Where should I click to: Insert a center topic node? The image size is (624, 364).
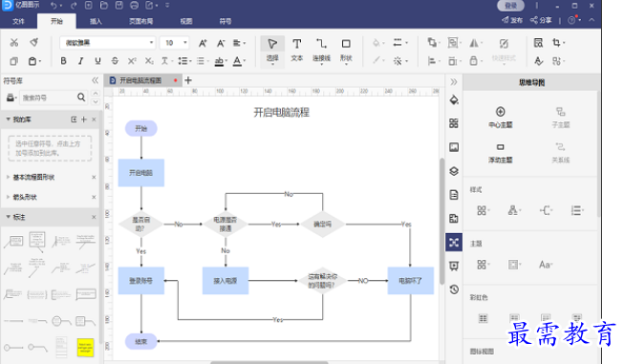pyautogui.click(x=500, y=117)
